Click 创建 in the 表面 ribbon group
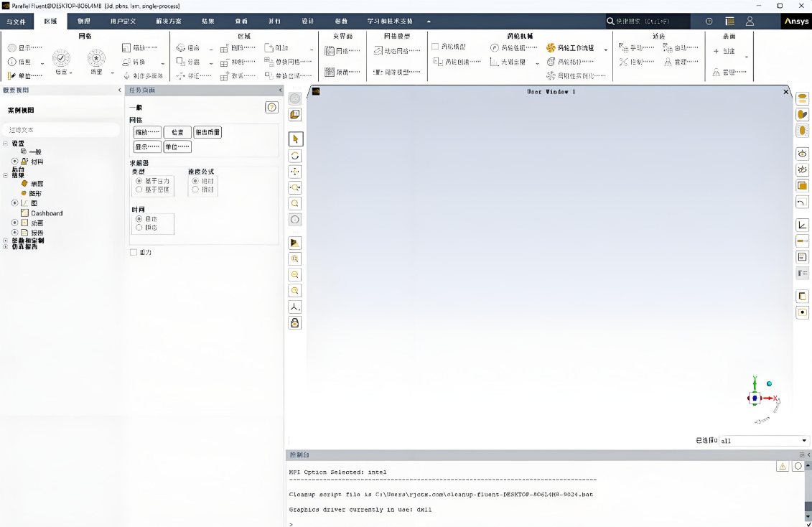The height and width of the screenshot is (527, 812). [x=727, y=51]
